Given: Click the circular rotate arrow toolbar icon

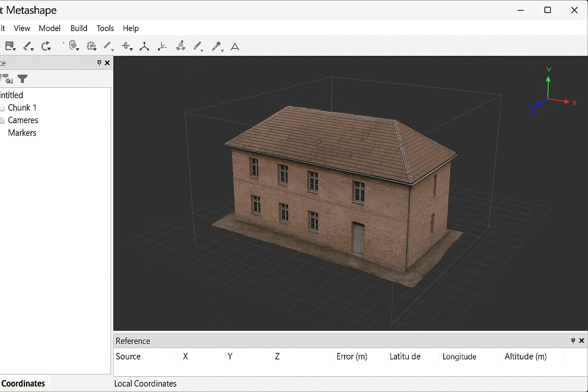Looking at the screenshot, I should [x=45, y=46].
